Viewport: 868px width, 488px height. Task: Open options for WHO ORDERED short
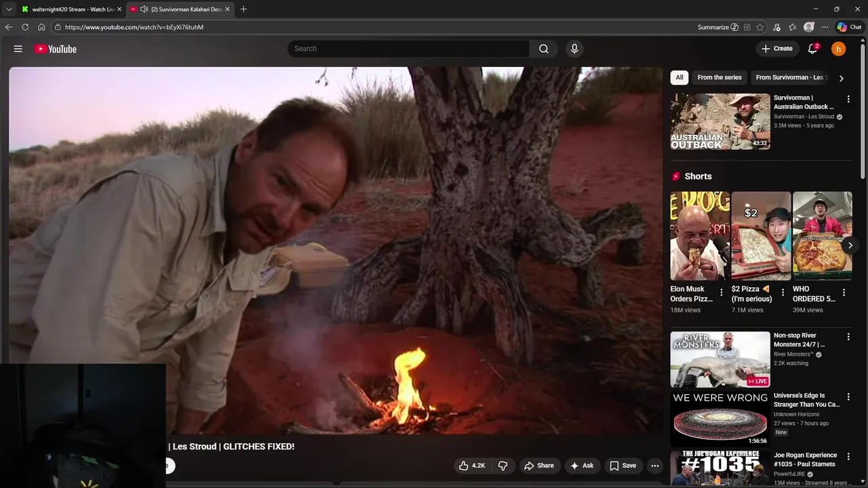click(844, 293)
